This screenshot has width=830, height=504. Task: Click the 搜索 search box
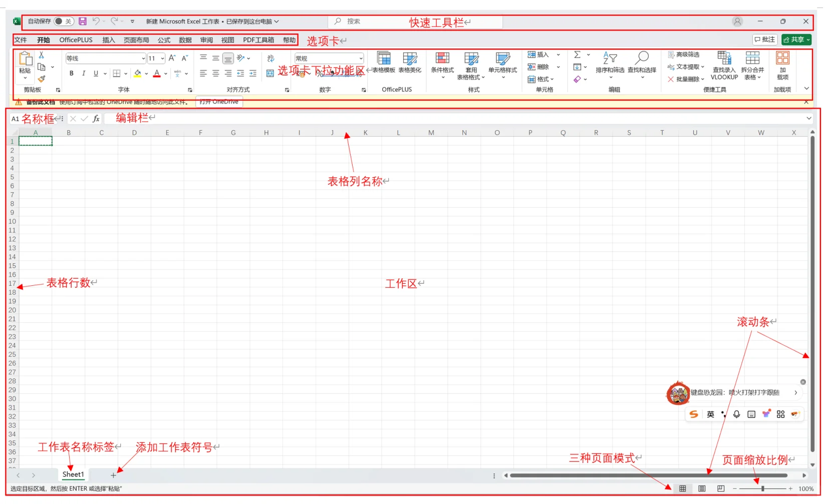click(416, 22)
